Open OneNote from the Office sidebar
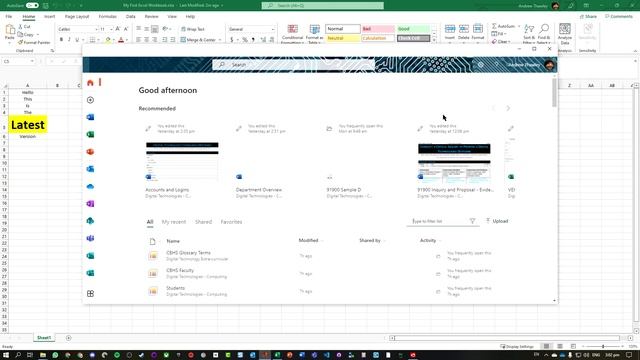The width and height of the screenshot is (640, 360). [x=90, y=204]
